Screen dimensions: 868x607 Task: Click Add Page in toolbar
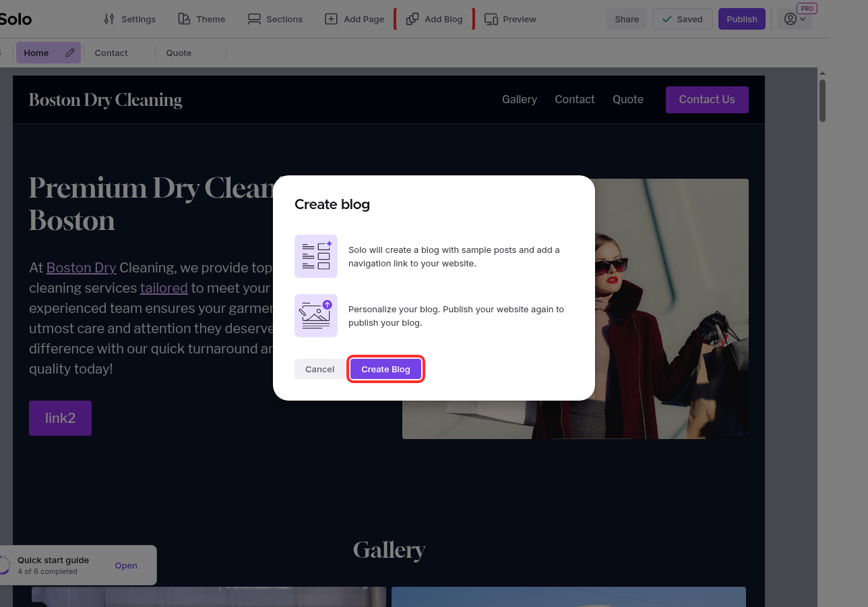[354, 19]
